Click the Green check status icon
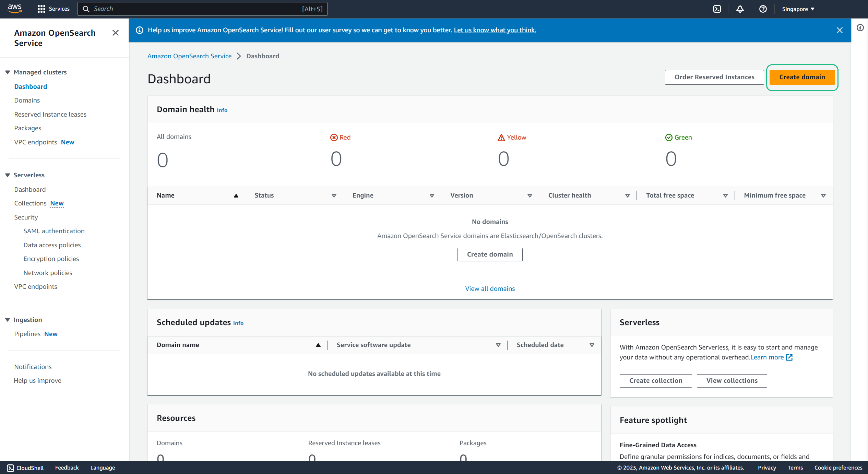 coord(669,138)
